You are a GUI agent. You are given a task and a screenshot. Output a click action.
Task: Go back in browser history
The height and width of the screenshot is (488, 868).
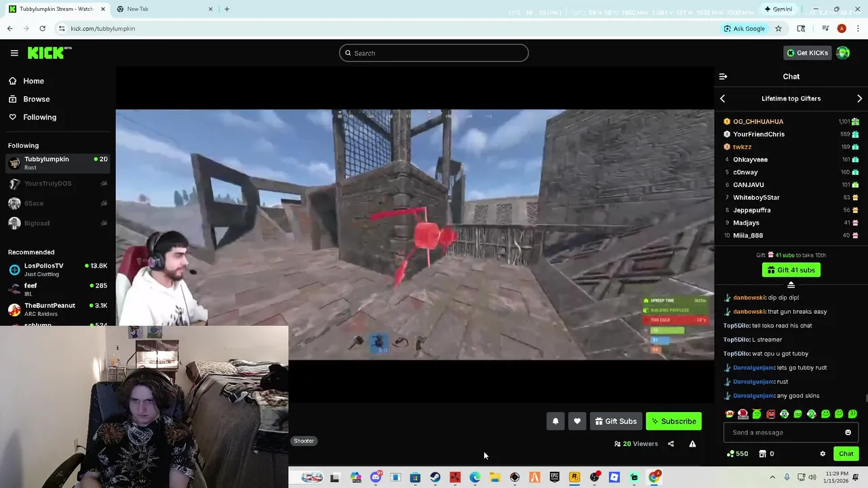pyautogui.click(x=9, y=28)
